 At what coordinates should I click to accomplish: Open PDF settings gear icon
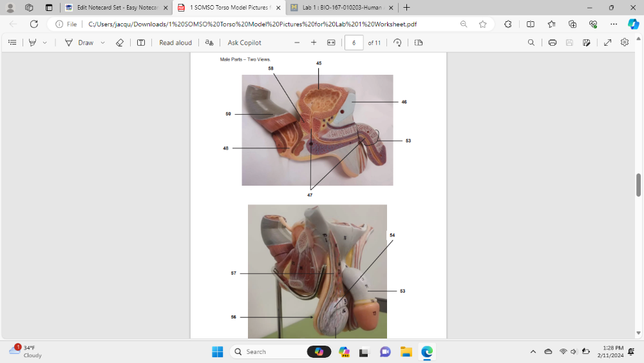(624, 43)
